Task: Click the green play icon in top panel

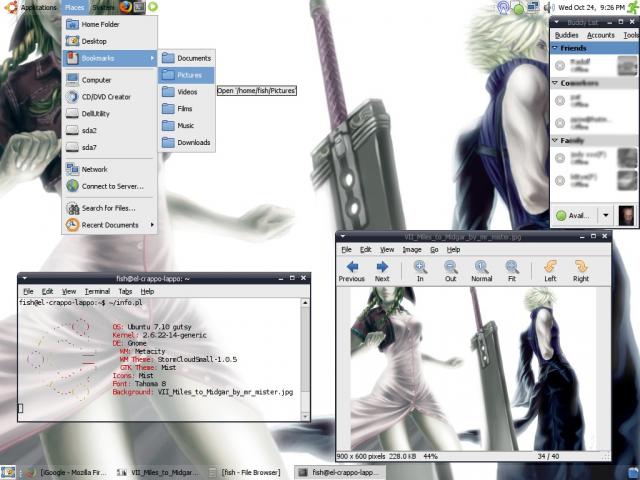Action: click(153, 7)
